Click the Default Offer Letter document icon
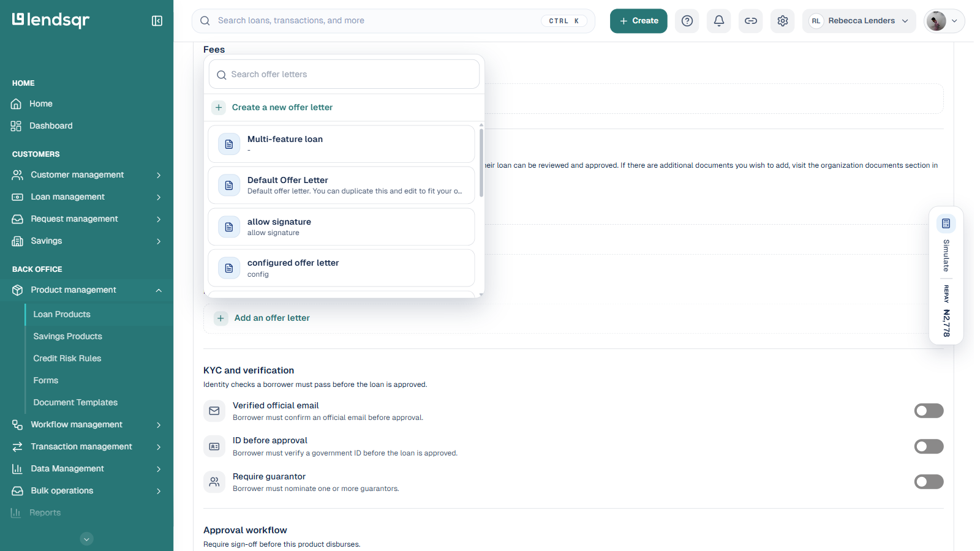The width and height of the screenshot is (980, 551). coord(229,186)
